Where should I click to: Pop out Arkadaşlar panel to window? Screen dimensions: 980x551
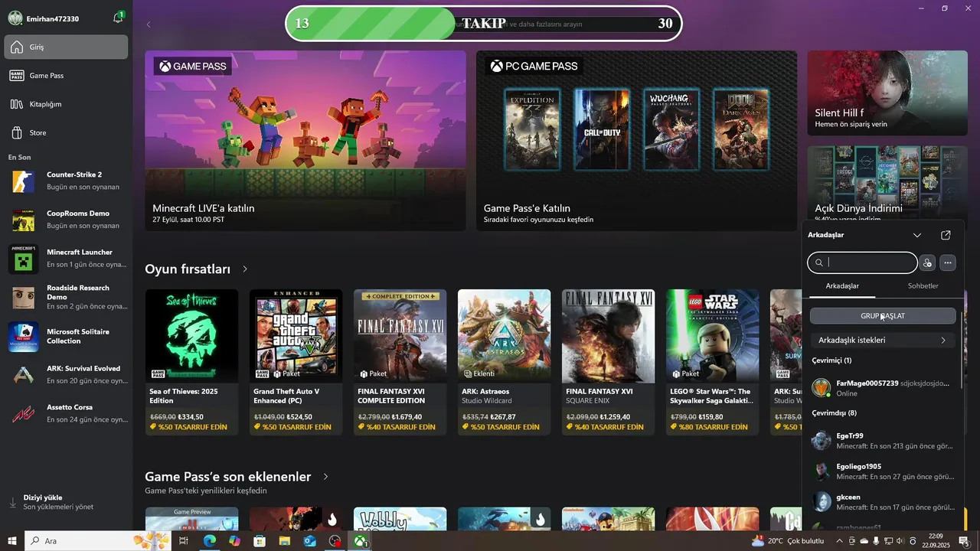pyautogui.click(x=946, y=235)
